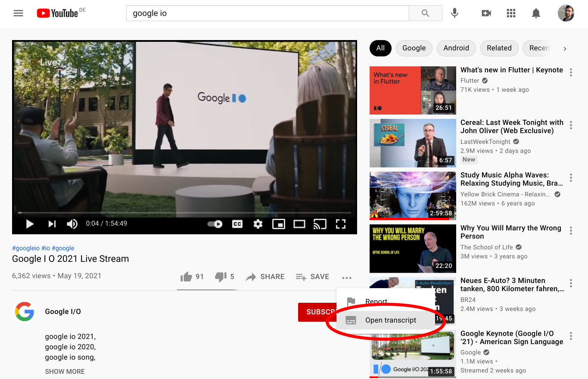This screenshot has width=588, height=379.
Task: Select the Google filter chip
Action: point(414,48)
